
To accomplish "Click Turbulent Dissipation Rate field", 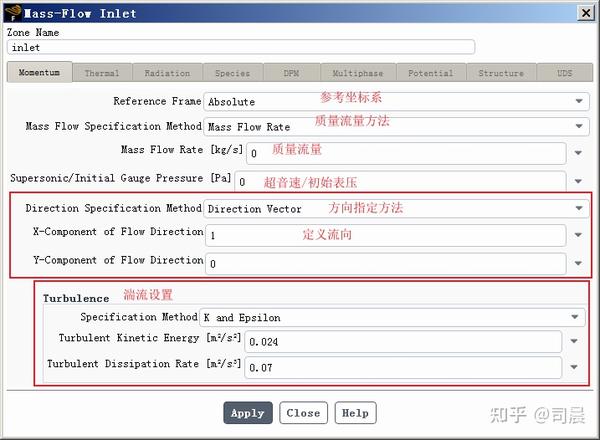I will [x=403, y=367].
